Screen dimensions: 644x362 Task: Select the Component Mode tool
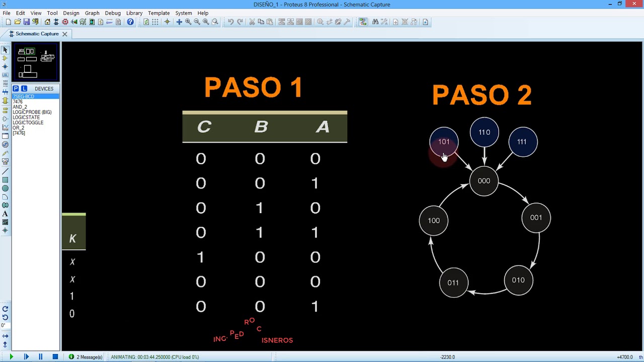[x=5, y=58]
